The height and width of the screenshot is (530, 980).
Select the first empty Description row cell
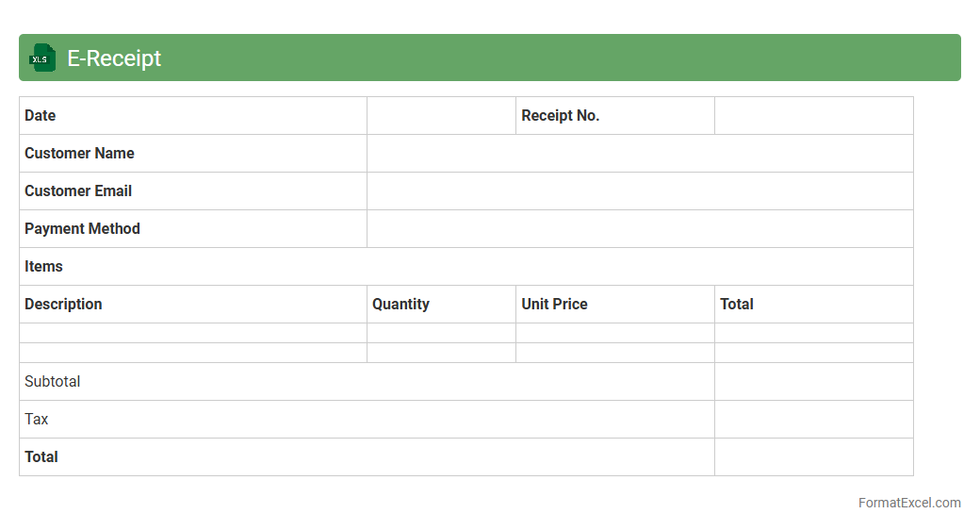tap(193, 333)
